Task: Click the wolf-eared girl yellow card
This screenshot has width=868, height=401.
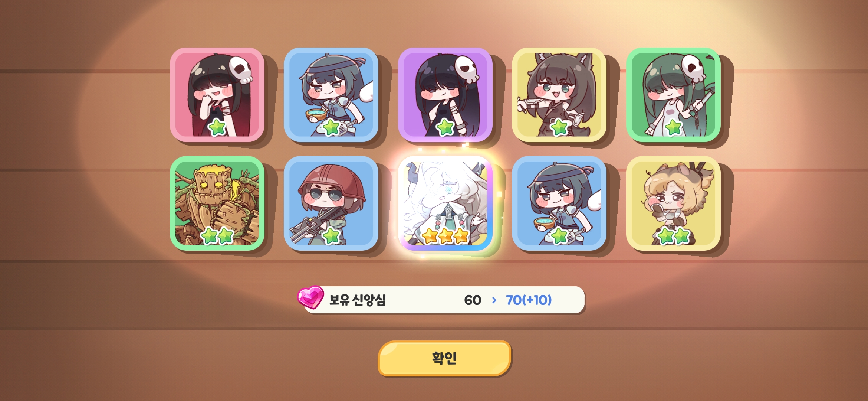Action: coord(559,95)
